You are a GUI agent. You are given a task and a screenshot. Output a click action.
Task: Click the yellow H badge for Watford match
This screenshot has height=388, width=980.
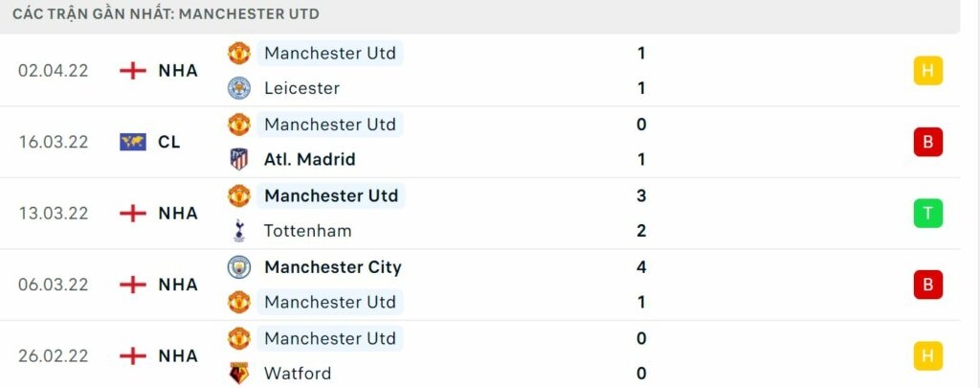(927, 355)
